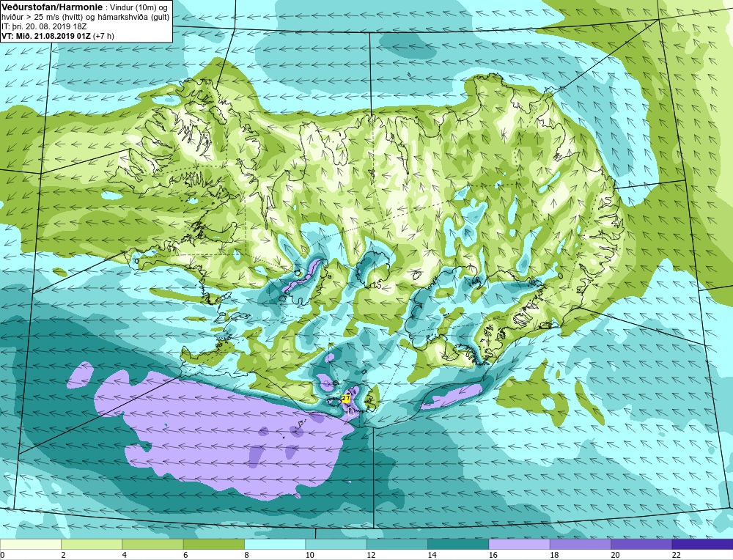Click the Veðurstofan/Harmonie title text
Viewport: 733px width, 560px height.
click(51, 7)
